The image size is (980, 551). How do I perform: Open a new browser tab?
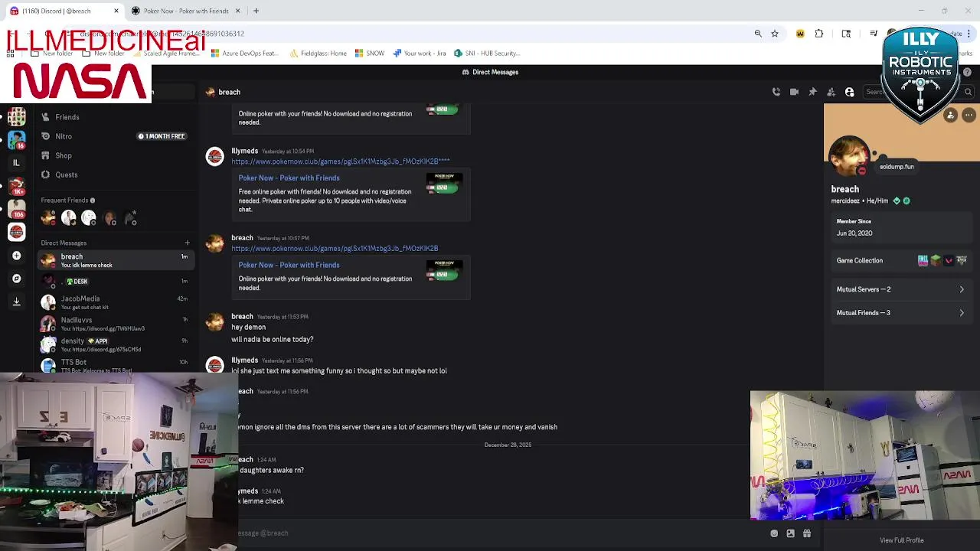pyautogui.click(x=256, y=11)
